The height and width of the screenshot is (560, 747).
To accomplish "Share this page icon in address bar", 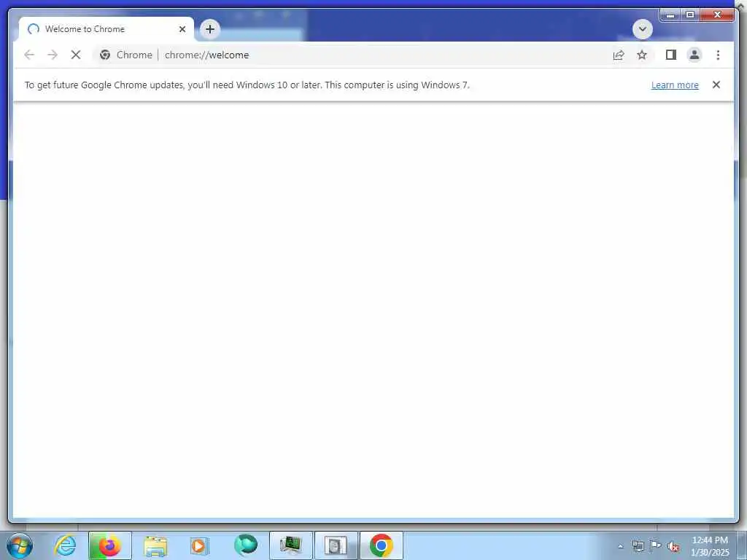I will pos(619,55).
